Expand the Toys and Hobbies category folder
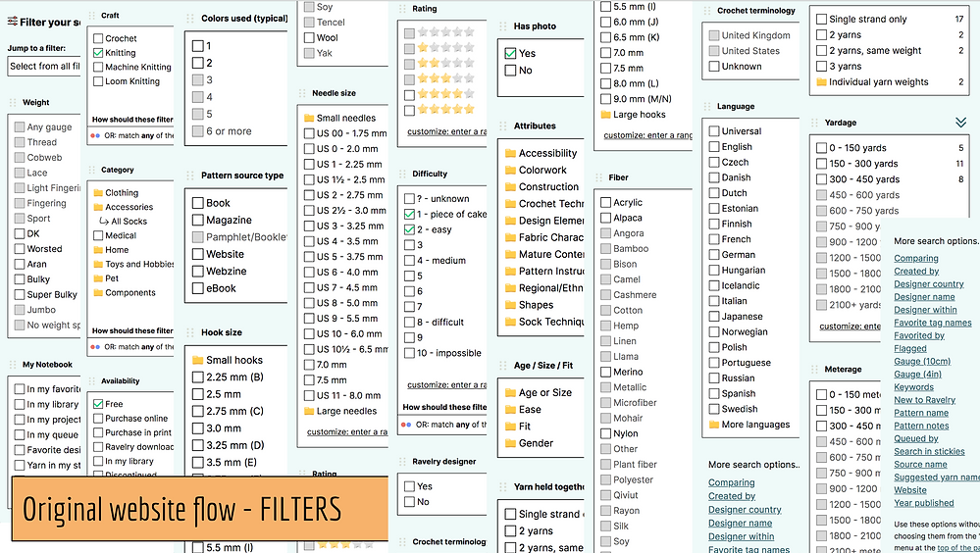 point(98,265)
